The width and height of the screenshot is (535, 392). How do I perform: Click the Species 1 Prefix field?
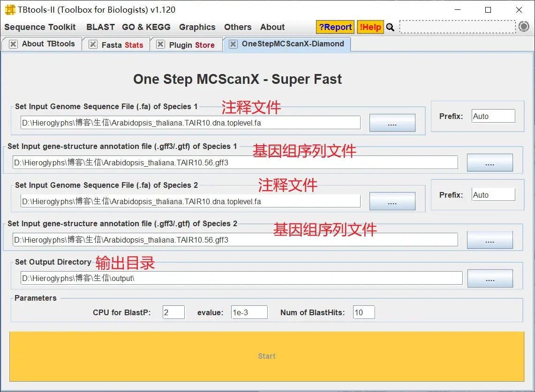click(493, 116)
